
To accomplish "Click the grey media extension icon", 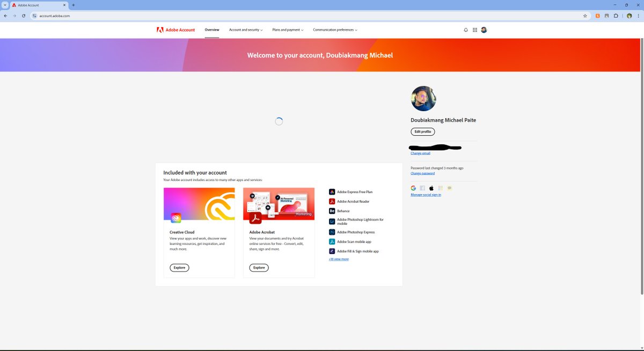I will tap(607, 16).
